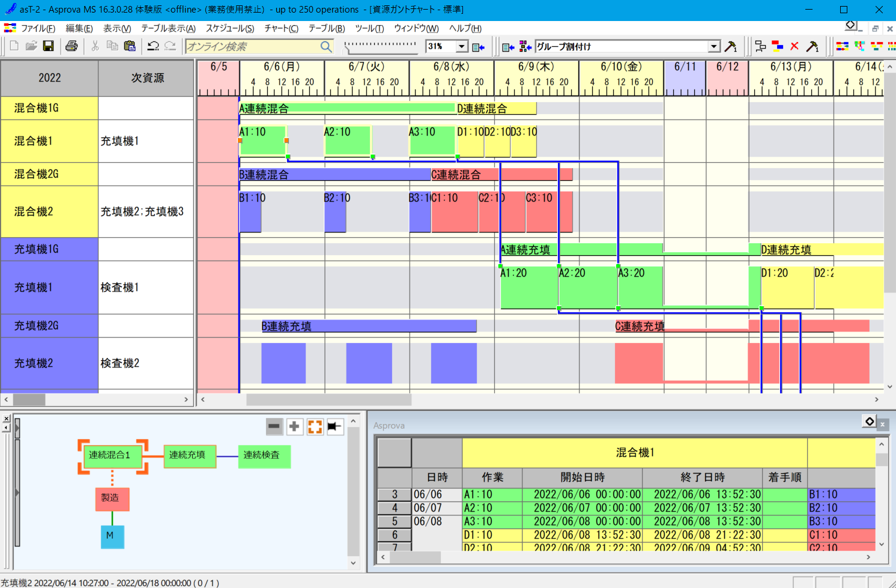Click the time scale slider
896x588 pixels.
380,46
